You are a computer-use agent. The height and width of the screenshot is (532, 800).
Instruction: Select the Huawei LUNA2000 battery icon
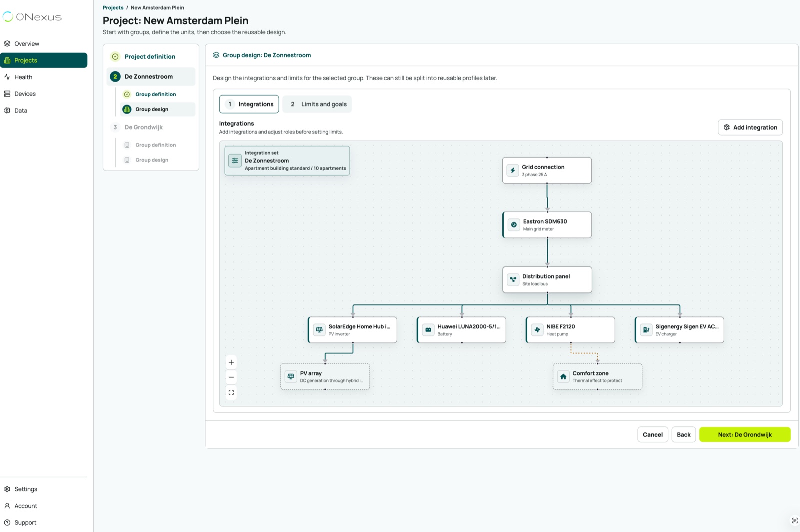428,330
